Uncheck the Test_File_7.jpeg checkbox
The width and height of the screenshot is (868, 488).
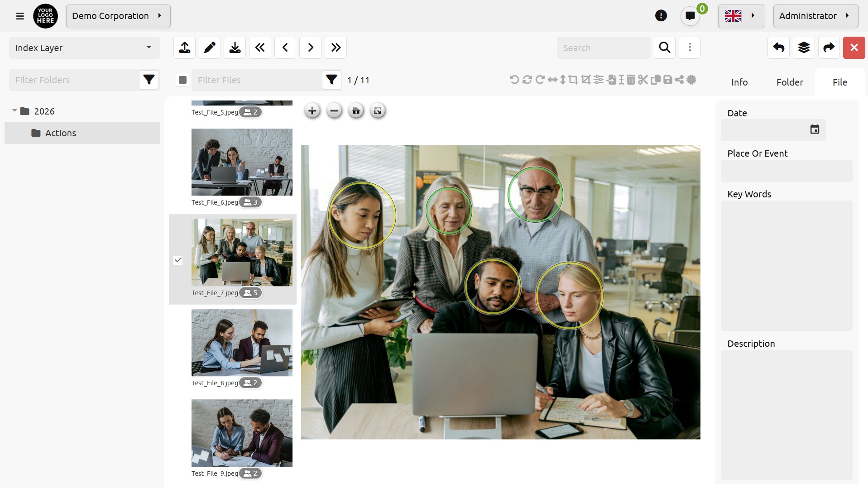pos(178,260)
